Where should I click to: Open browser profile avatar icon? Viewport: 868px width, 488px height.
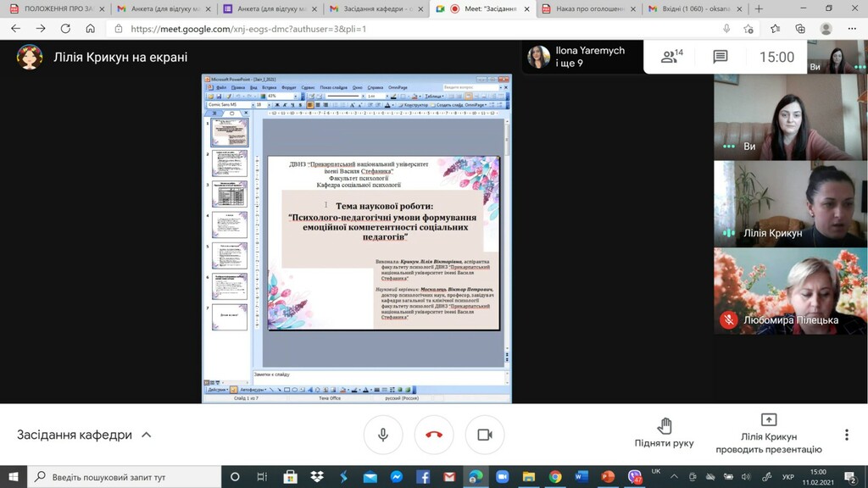(826, 28)
